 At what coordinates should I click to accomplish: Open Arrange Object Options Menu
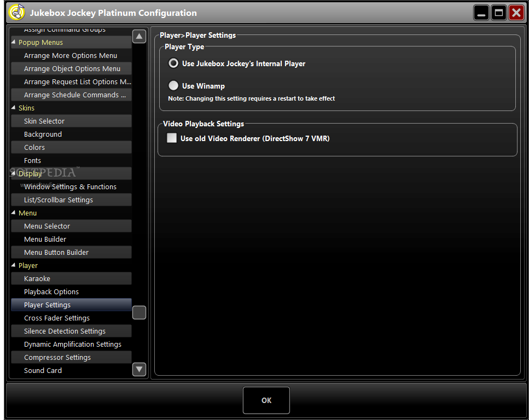(x=71, y=68)
